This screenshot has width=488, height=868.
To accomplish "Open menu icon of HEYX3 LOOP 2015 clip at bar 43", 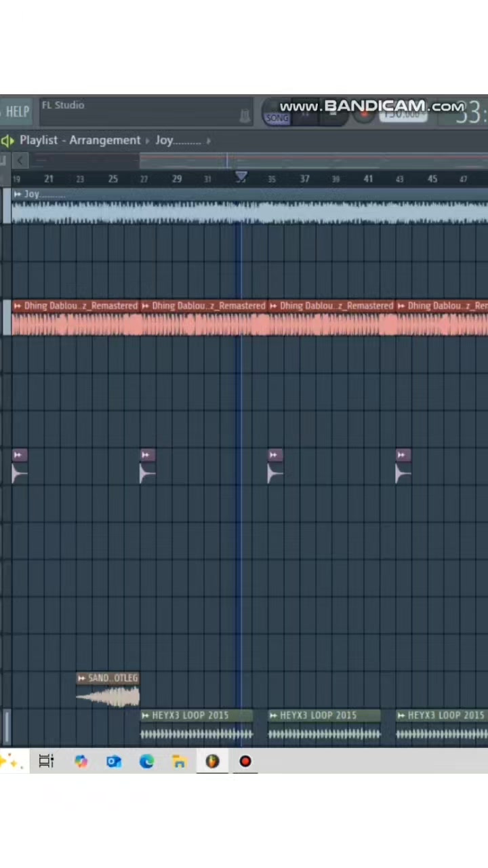I will point(401,715).
